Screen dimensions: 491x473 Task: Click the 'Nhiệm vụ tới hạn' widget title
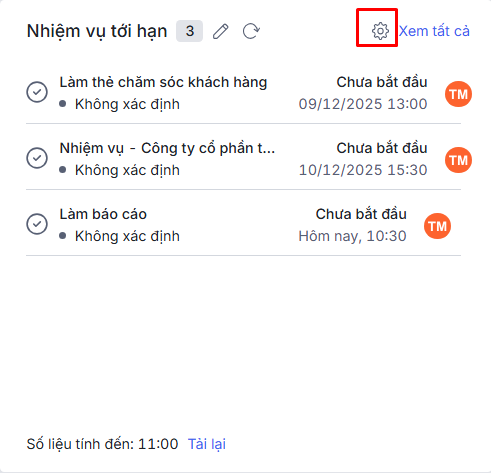tap(97, 31)
